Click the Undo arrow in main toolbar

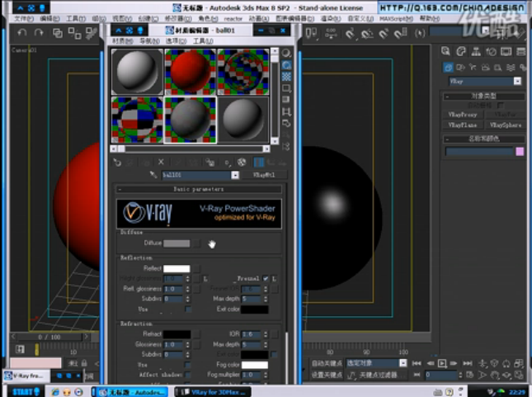coord(22,33)
